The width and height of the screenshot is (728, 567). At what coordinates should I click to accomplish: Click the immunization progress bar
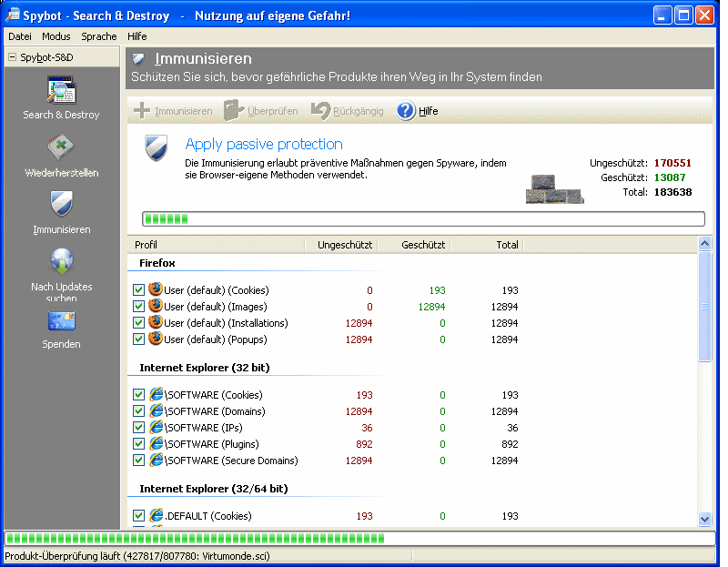(x=423, y=218)
